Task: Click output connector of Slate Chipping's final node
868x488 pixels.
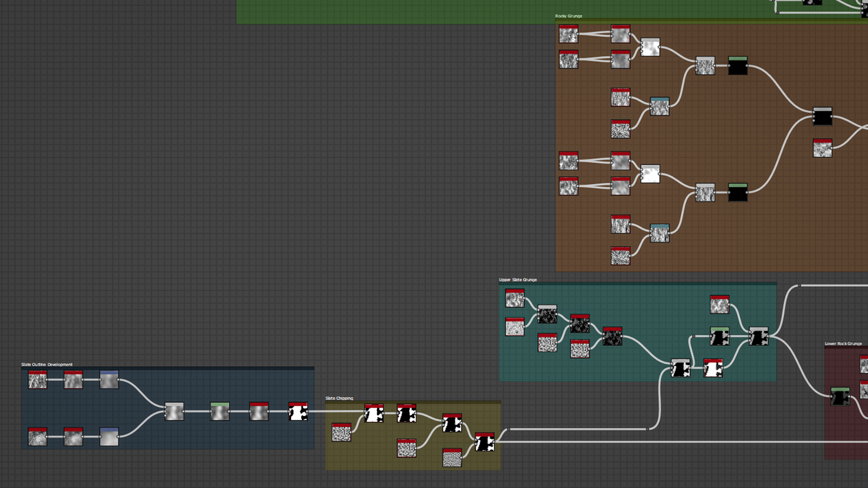Action: tap(494, 442)
